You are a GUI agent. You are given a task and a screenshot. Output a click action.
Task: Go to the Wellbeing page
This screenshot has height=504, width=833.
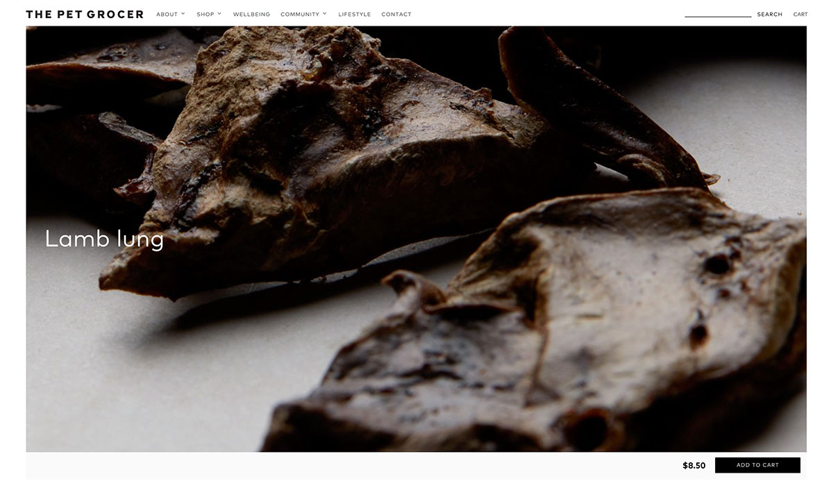pyautogui.click(x=251, y=15)
